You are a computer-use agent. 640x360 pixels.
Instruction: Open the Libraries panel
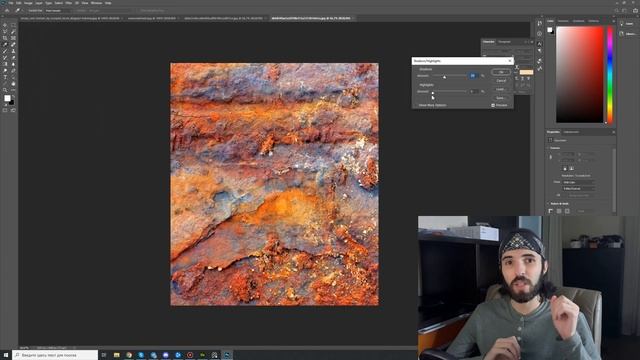(x=628, y=33)
